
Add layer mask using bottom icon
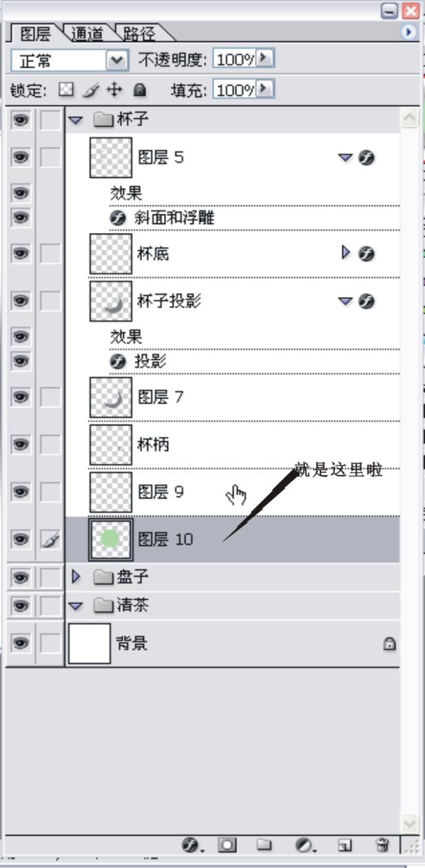(x=227, y=845)
